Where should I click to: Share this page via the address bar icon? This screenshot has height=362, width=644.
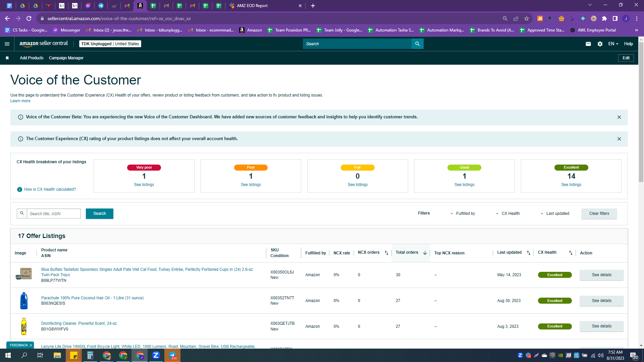click(516, 18)
